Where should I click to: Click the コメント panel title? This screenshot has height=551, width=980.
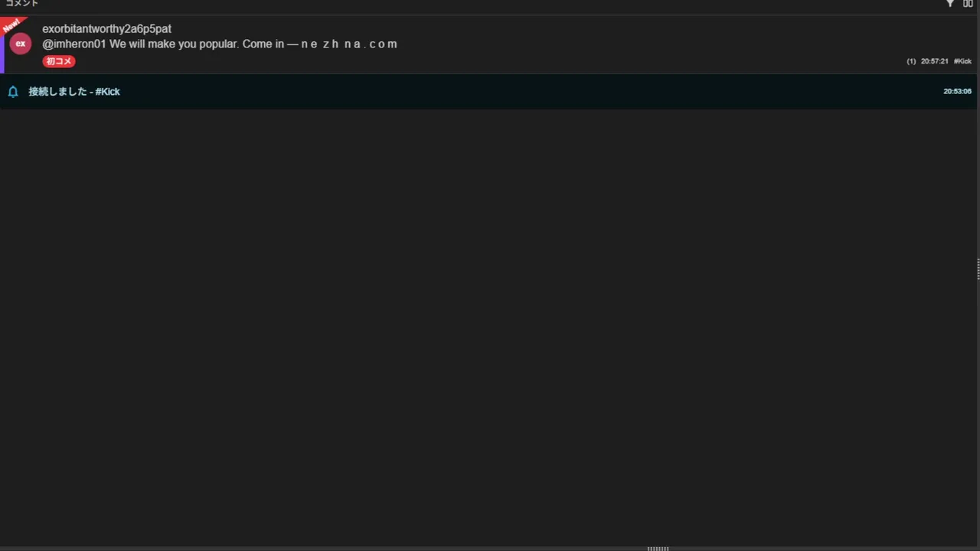coord(21,4)
